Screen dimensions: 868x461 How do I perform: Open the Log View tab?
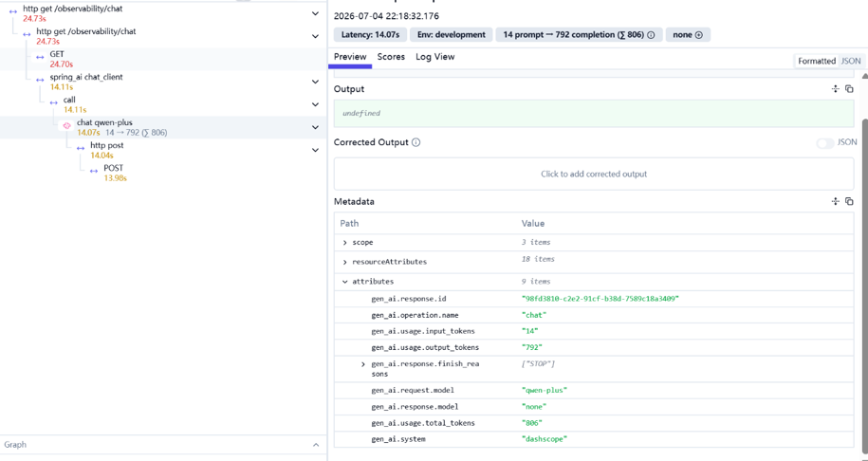pos(435,57)
